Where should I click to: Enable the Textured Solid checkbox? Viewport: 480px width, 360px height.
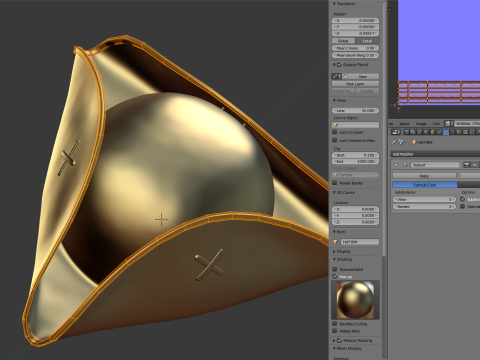point(335,269)
